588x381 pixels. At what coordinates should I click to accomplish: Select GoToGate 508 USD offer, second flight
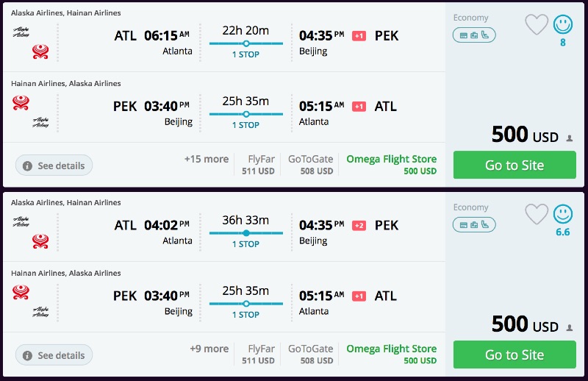pyautogui.click(x=310, y=355)
